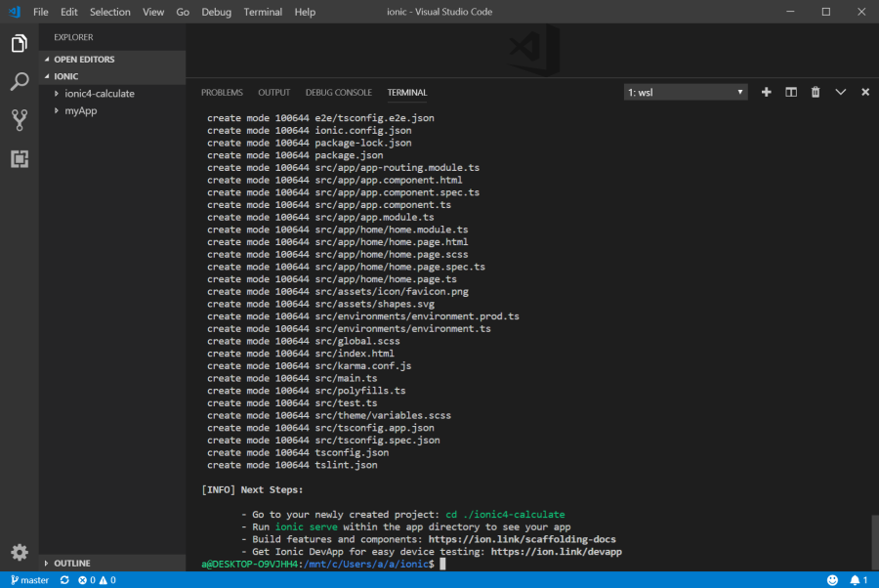Expand the Outline section
Viewport: 879px width, 588px height.
pos(71,564)
